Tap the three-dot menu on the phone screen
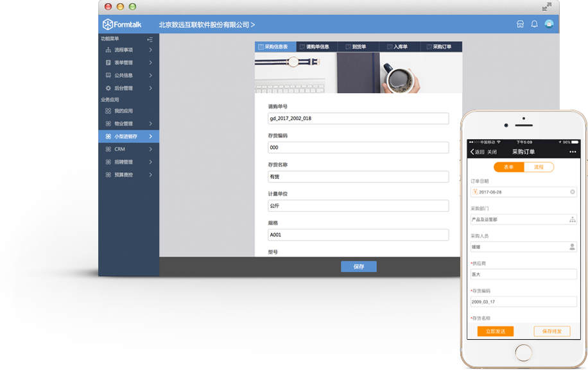This screenshot has height=370, width=588. pos(573,152)
